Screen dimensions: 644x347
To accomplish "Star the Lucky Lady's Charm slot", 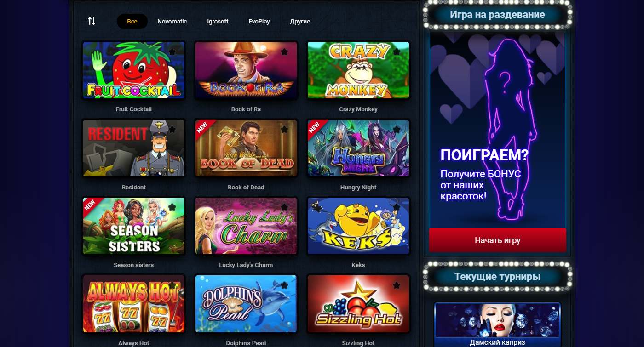I will click(284, 208).
